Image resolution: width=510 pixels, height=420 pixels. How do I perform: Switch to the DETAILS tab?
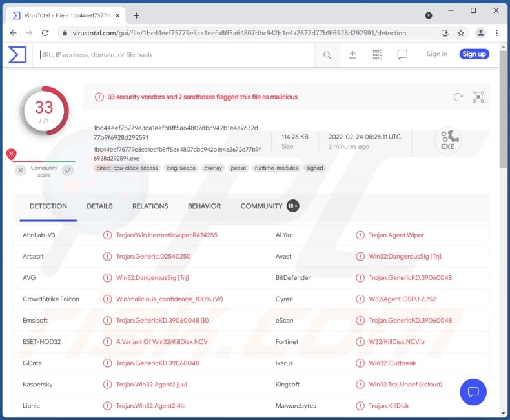[x=99, y=206]
